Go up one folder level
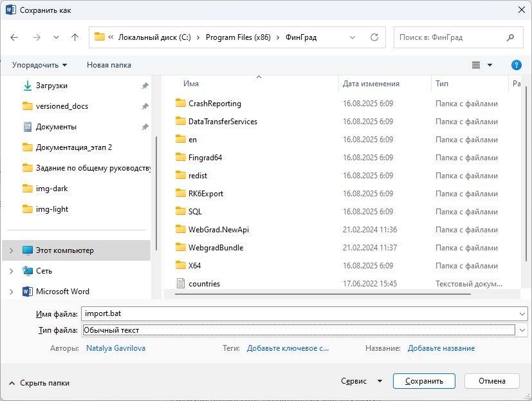The height and width of the screenshot is (401, 532). 75,37
